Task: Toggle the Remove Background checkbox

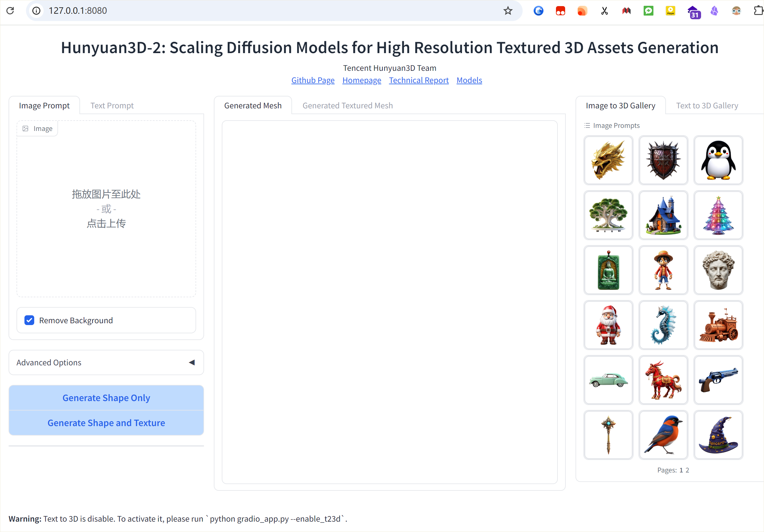Action: click(29, 320)
